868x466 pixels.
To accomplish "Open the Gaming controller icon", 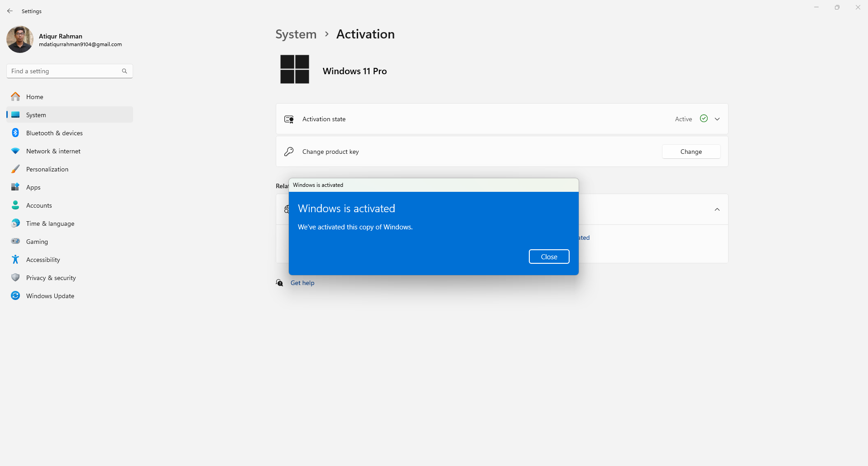I will point(15,242).
